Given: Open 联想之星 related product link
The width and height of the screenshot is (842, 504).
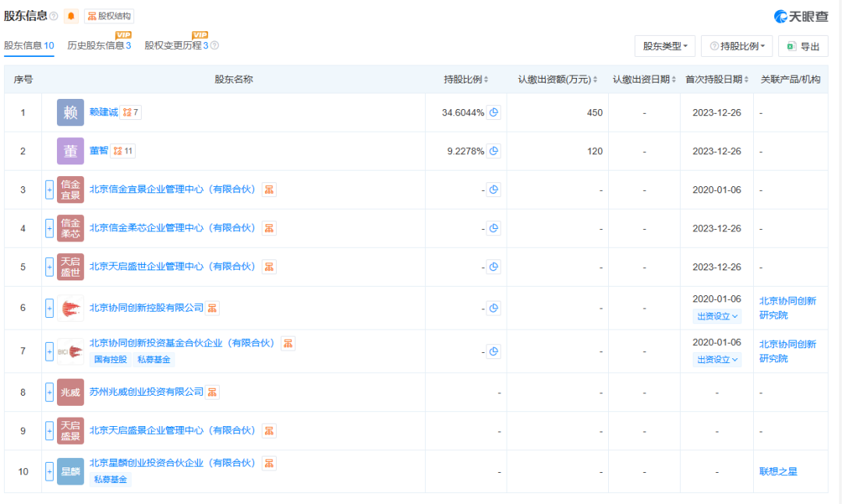Looking at the screenshot, I should (778, 471).
